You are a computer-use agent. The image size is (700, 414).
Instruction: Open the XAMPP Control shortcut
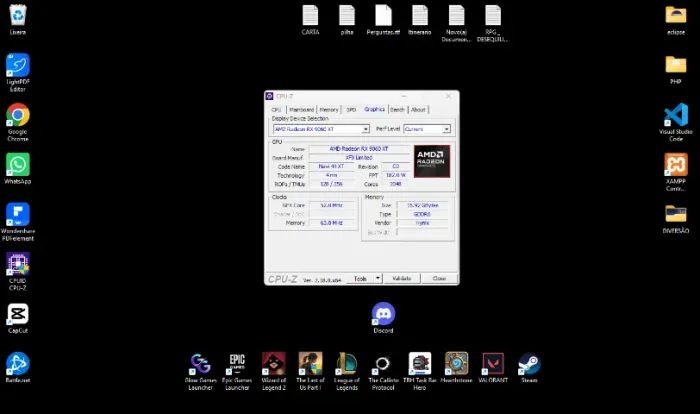tap(676, 172)
